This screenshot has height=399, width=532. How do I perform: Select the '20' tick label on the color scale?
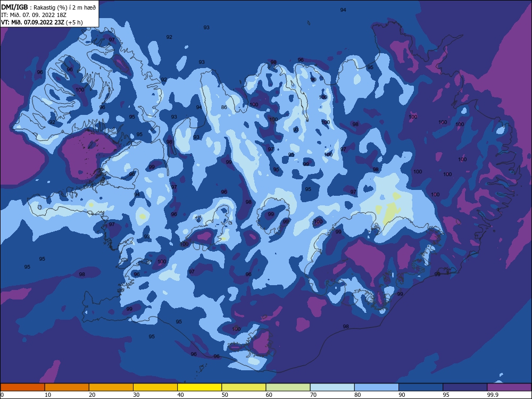[92, 395]
